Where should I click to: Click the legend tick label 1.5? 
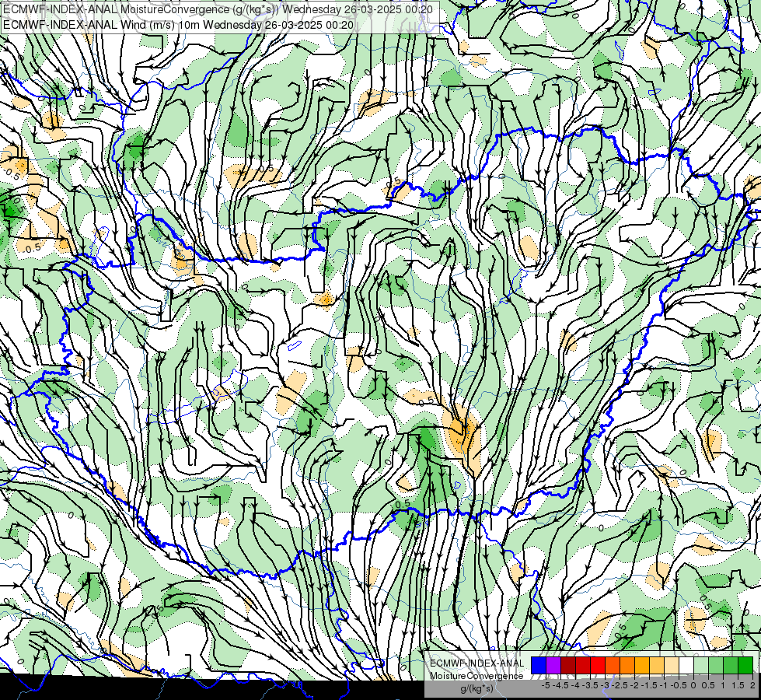[x=738, y=685]
